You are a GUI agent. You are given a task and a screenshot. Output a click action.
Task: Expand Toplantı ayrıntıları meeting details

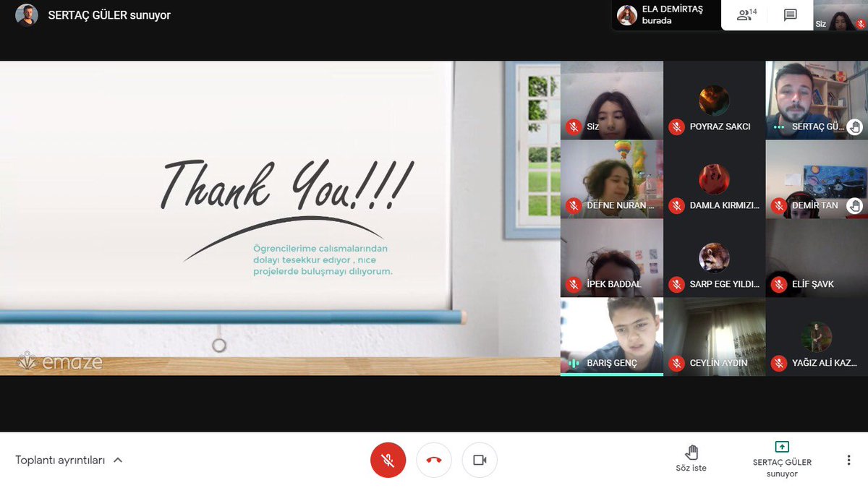(x=69, y=460)
